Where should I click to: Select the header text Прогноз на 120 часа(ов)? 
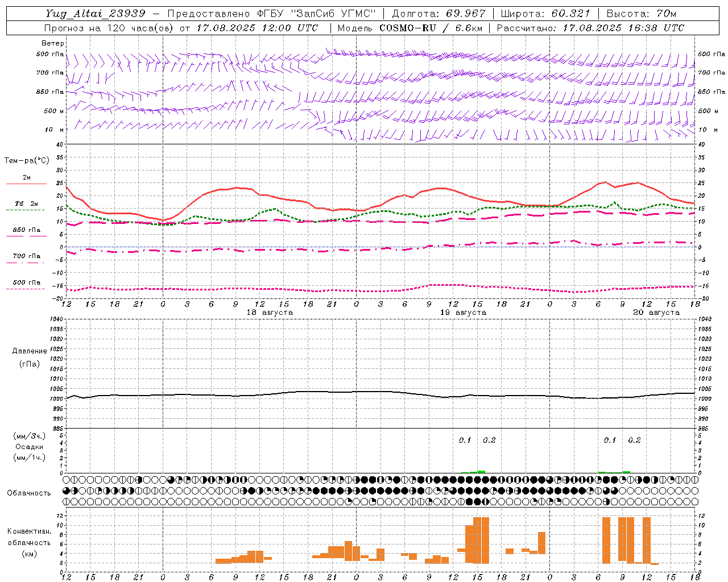(x=109, y=28)
